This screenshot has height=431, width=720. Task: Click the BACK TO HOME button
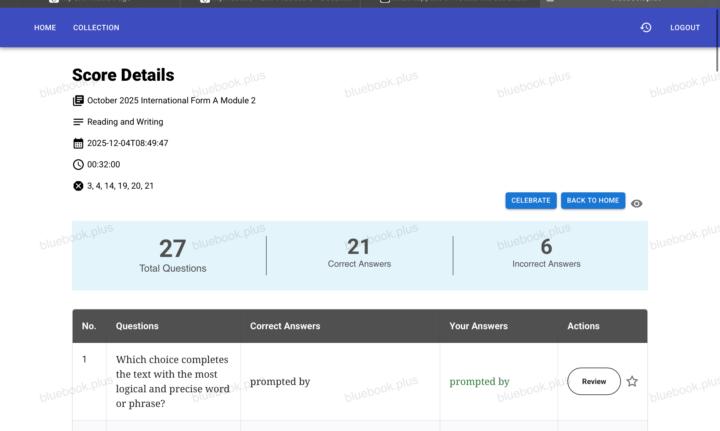(x=593, y=201)
